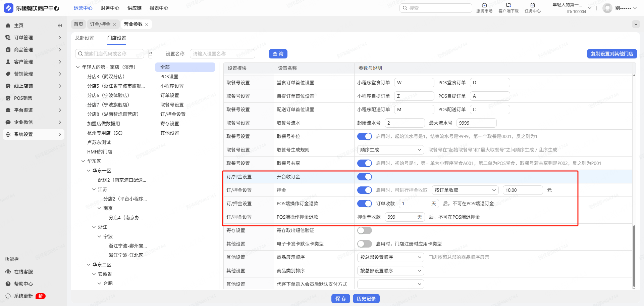Collapse sidebar using arrow icon beside 主页
Image resolution: width=644 pixels, height=306 pixels.
click(60, 26)
